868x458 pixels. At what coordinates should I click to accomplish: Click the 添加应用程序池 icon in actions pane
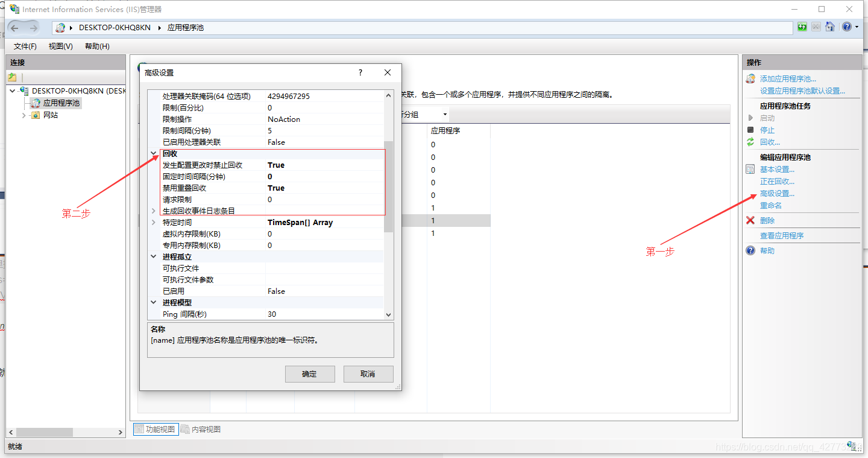tap(750, 79)
